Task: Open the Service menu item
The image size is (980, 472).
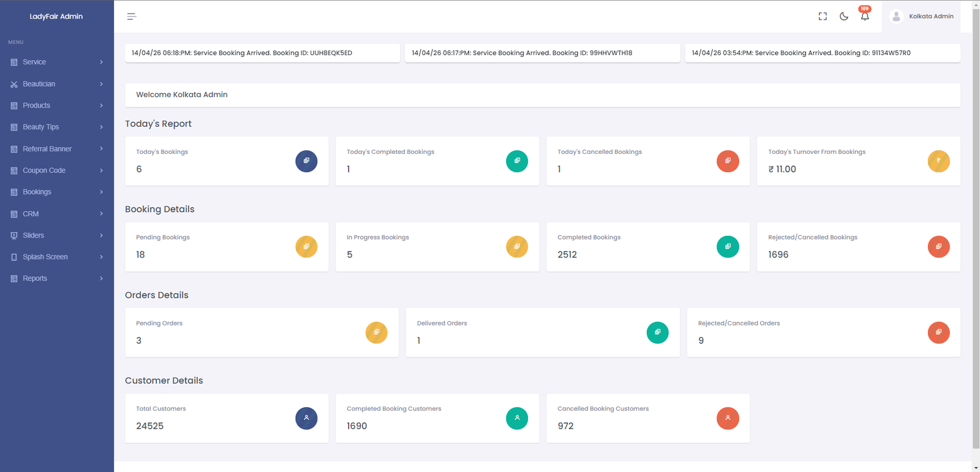Action: [x=57, y=62]
